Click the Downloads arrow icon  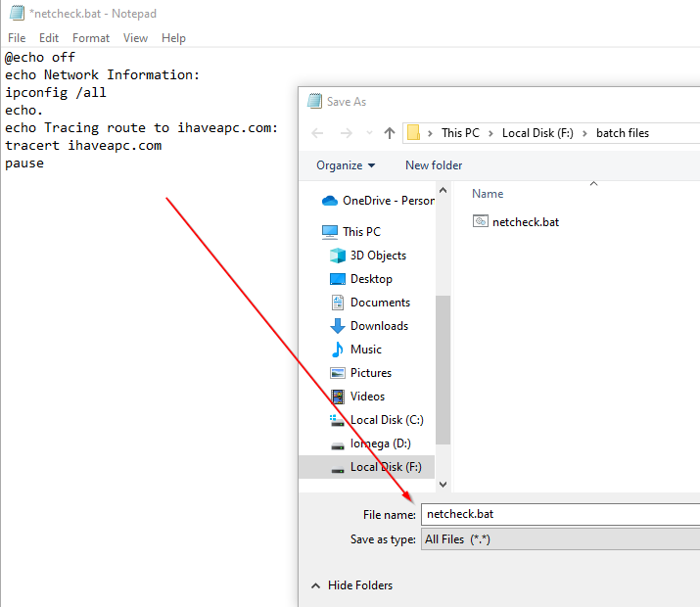[338, 326]
